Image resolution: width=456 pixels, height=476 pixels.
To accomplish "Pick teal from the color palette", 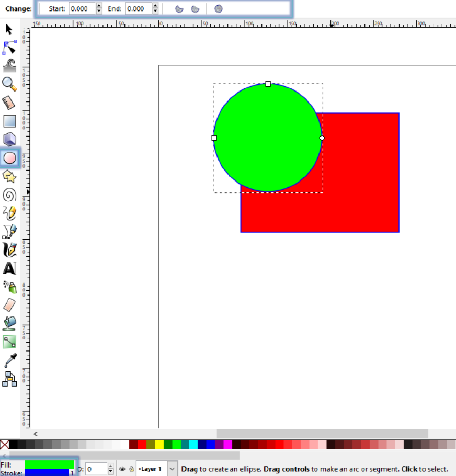I will (185, 445).
